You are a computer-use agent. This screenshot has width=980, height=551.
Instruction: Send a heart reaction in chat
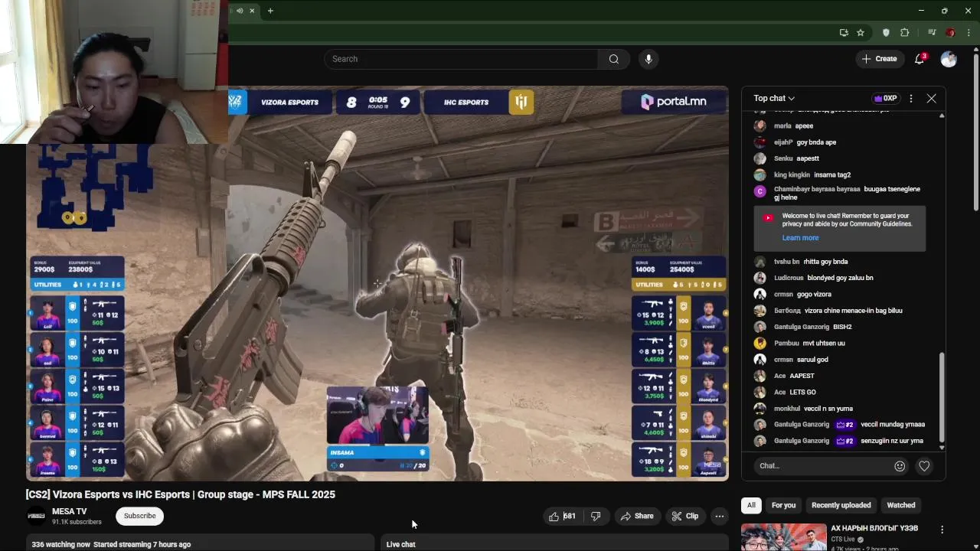click(x=924, y=466)
